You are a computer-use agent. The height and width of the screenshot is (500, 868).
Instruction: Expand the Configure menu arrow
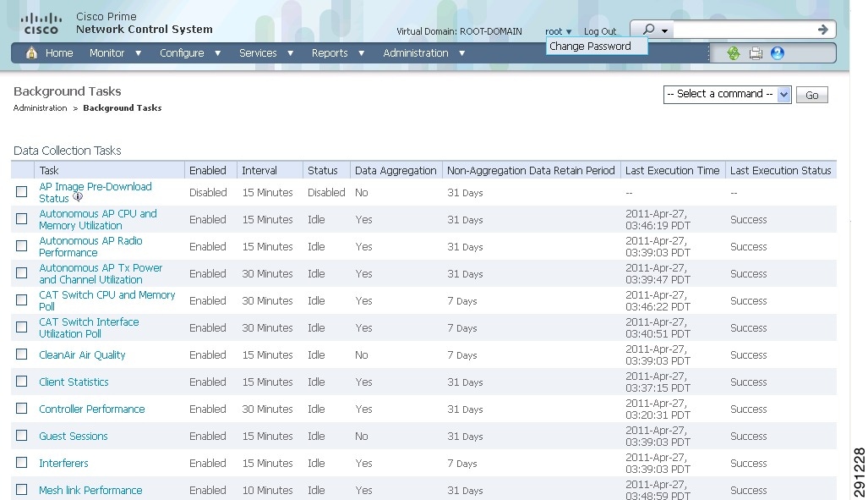(x=217, y=53)
